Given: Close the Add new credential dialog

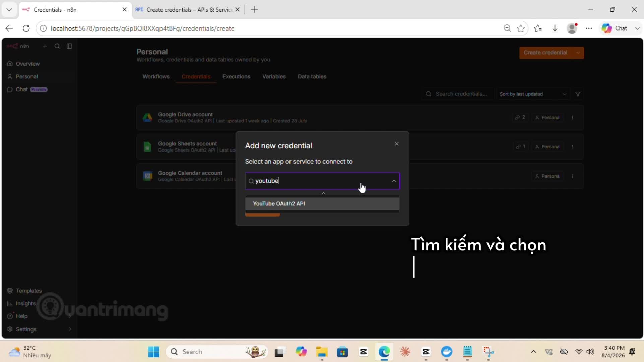Looking at the screenshot, I should click(397, 144).
